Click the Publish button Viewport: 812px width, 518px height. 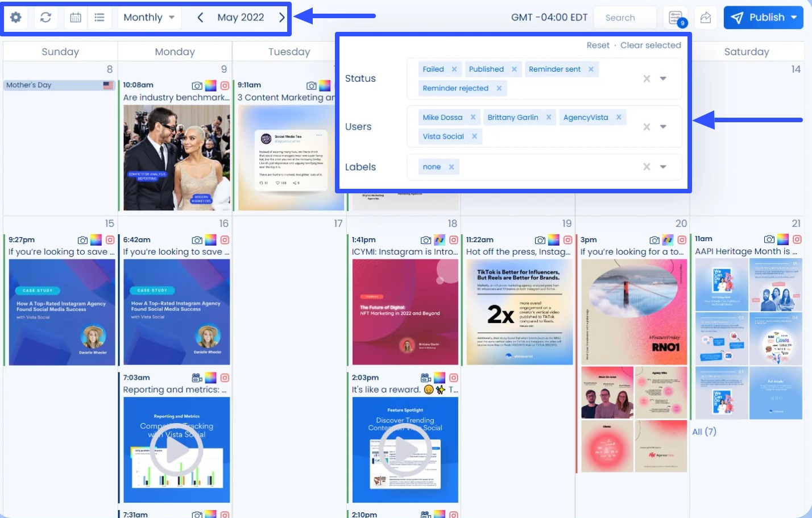click(x=761, y=17)
